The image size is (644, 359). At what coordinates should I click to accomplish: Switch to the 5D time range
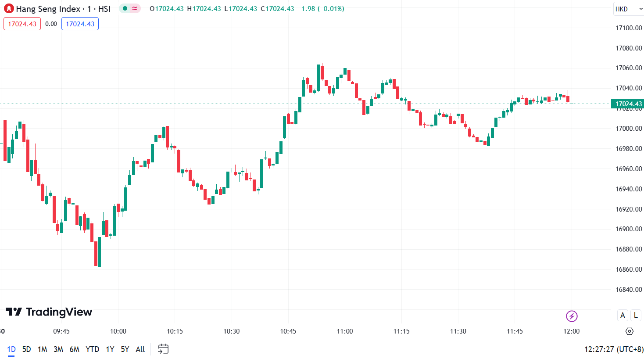pos(27,349)
